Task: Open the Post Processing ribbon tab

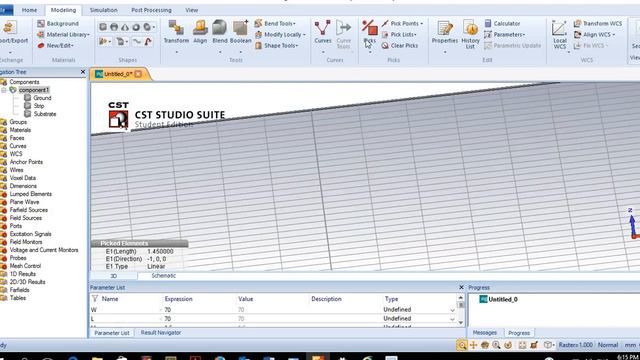Action: (151, 10)
